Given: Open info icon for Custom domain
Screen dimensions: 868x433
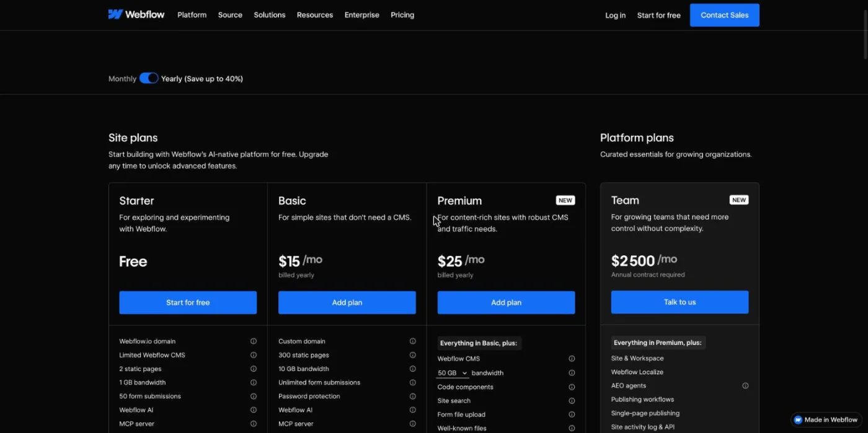Looking at the screenshot, I should pyautogui.click(x=413, y=341).
